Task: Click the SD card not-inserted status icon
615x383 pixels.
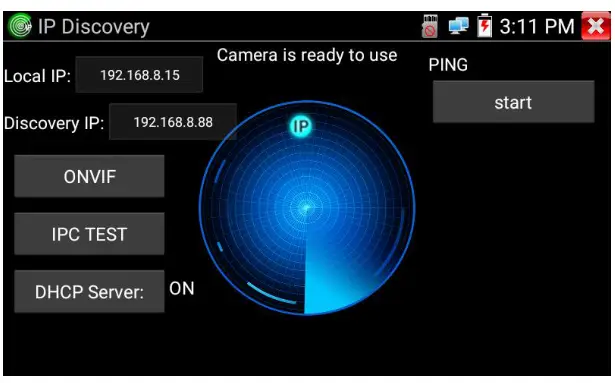Action: 429,26
